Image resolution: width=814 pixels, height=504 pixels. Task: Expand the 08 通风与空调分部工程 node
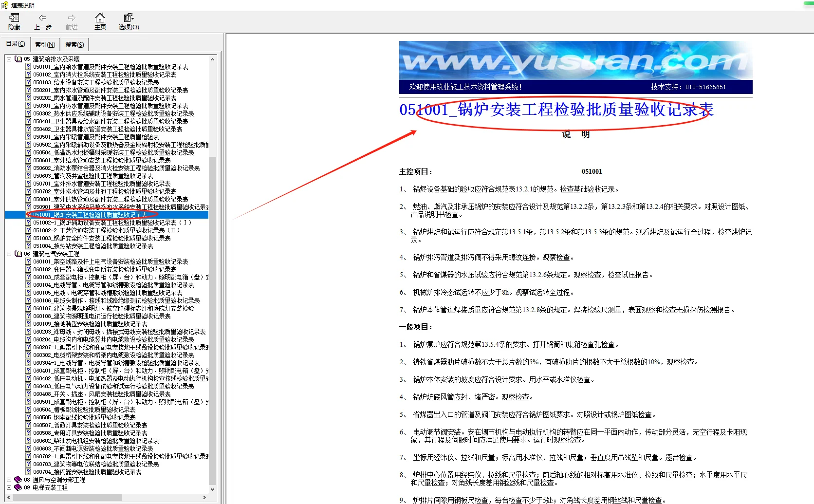click(8, 480)
